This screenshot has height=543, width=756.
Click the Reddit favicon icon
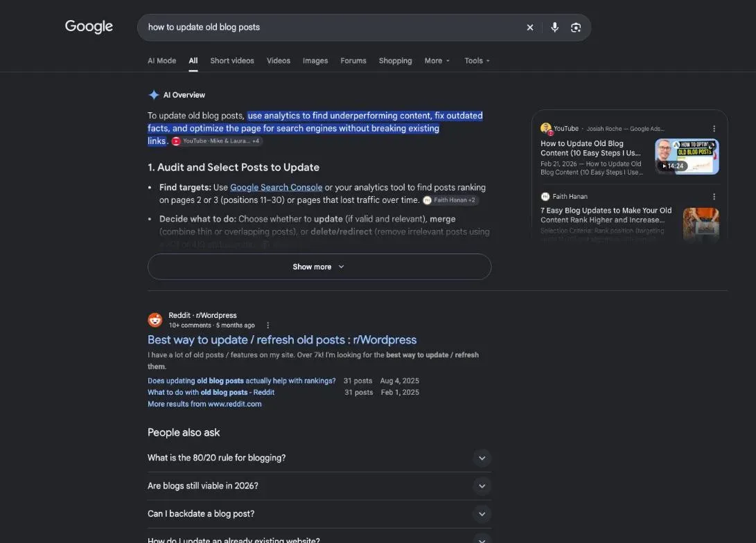click(x=155, y=320)
